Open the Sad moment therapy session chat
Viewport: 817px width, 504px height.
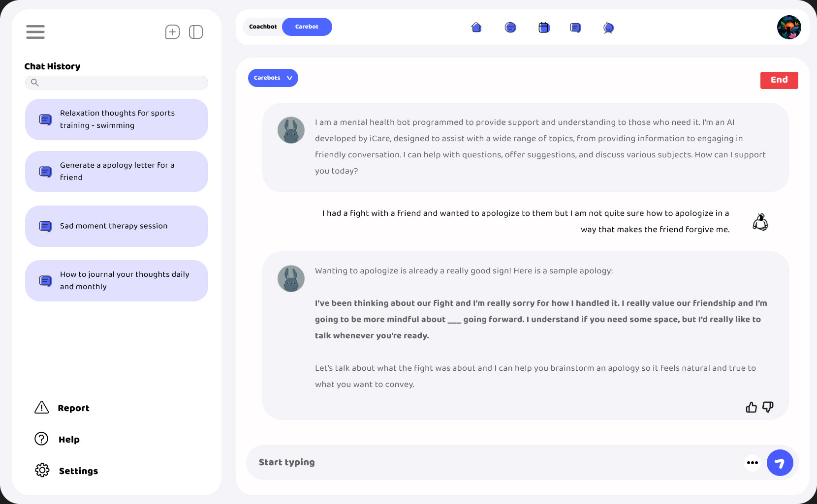click(x=116, y=226)
